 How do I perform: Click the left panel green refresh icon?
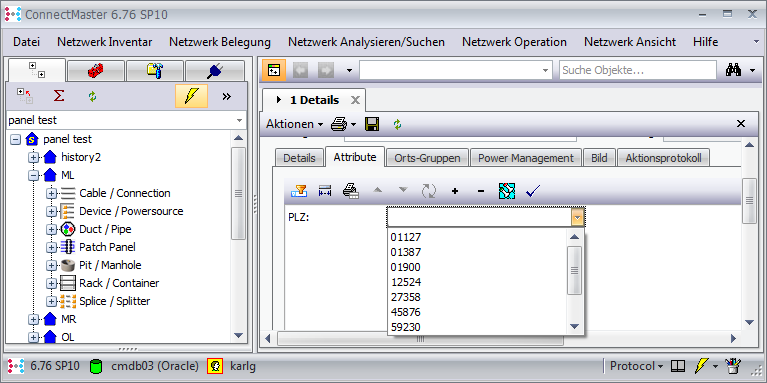click(x=92, y=96)
